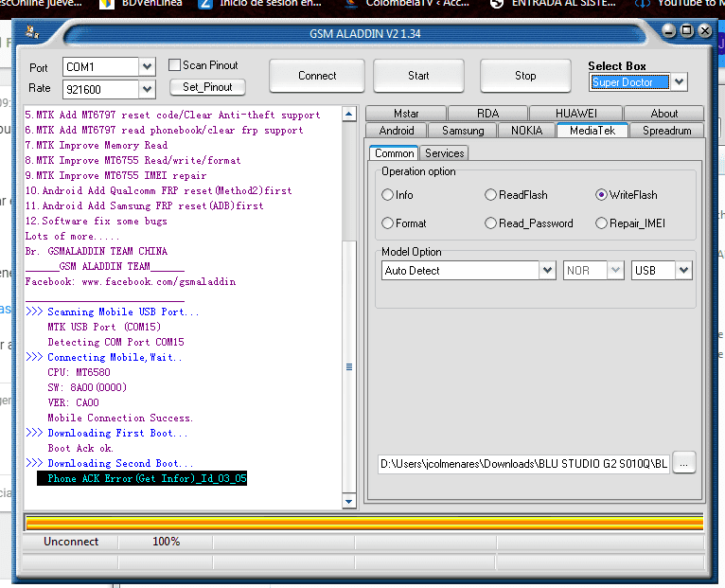Click the GSM Aladdin app logo icon
The image size is (725, 588).
click(32, 32)
